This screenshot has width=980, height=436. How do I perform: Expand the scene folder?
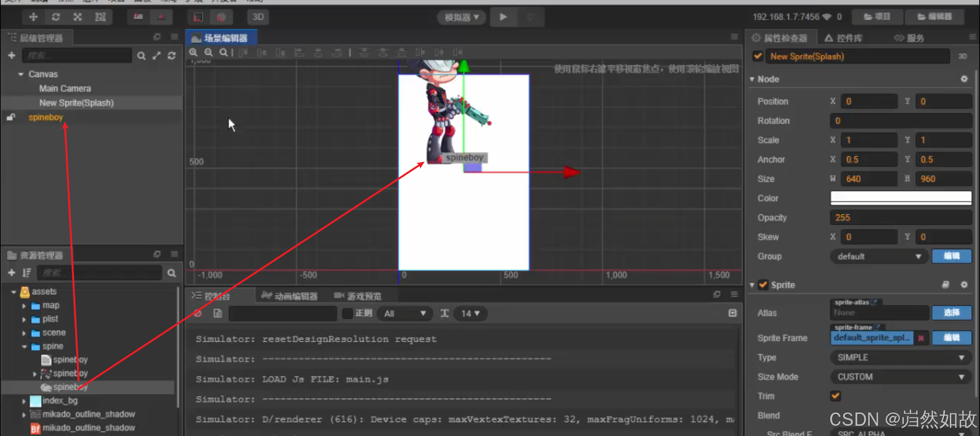click(x=24, y=333)
